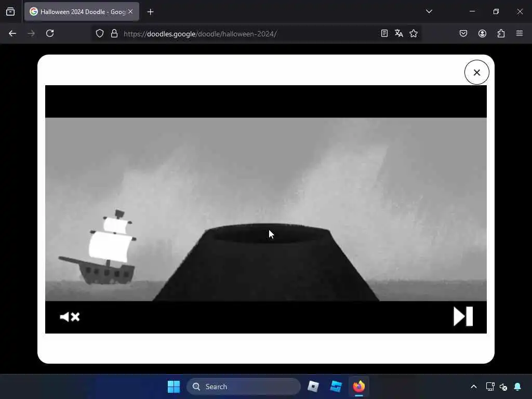Restore down the Firefox window
This screenshot has width=532, height=399.
coord(496,11)
